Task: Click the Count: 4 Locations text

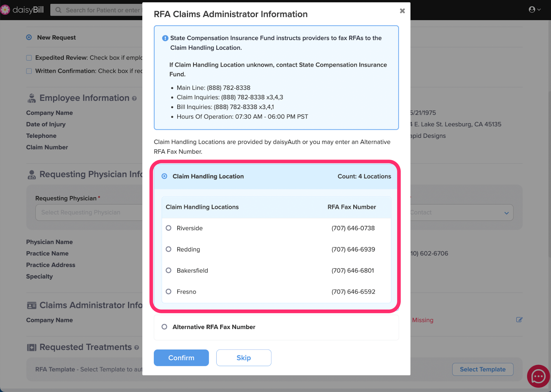Action: (x=364, y=176)
